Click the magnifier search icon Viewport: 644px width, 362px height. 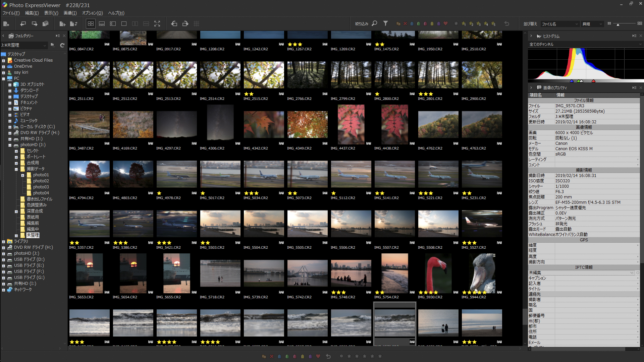pyautogui.click(x=375, y=23)
